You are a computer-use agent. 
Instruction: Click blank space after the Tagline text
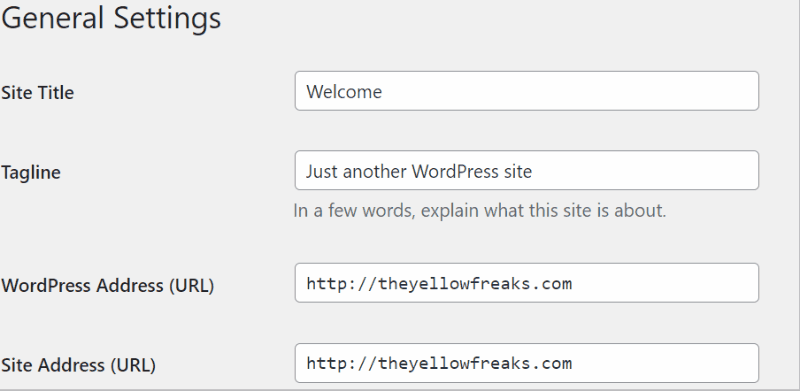643,170
